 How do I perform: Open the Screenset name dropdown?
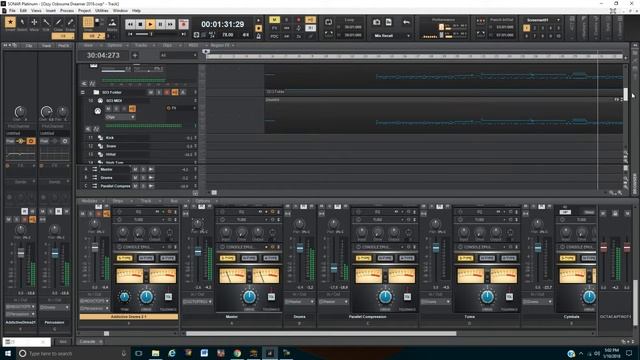coord(558,20)
